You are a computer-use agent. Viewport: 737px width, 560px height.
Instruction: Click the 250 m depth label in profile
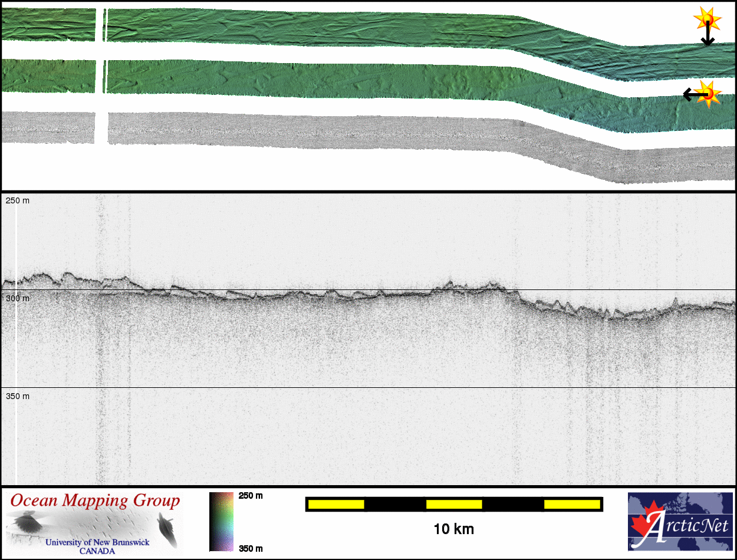coord(18,201)
